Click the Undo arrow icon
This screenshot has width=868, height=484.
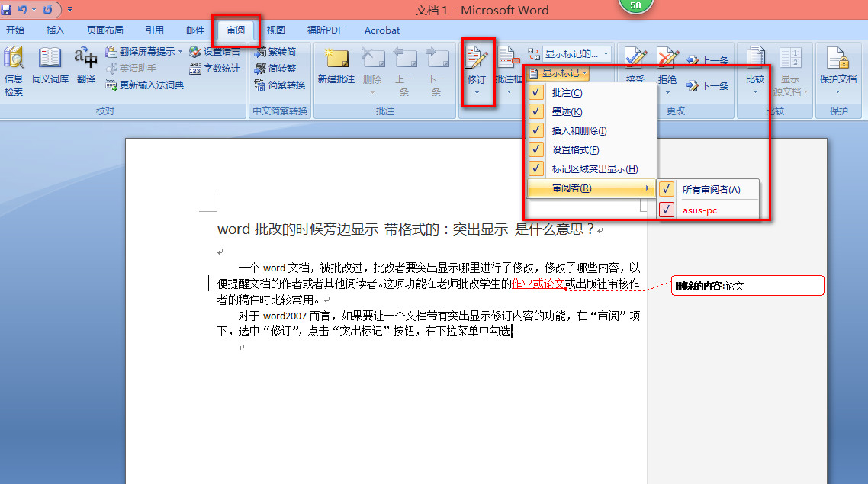click(22, 9)
